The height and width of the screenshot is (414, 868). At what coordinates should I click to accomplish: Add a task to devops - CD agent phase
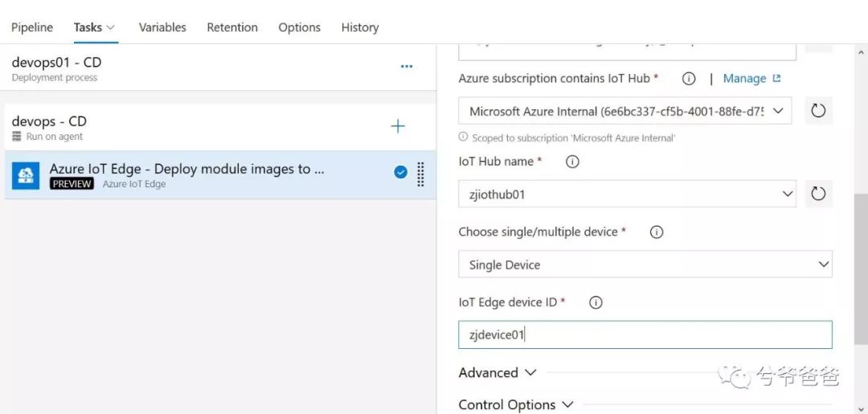(x=398, y=126)
